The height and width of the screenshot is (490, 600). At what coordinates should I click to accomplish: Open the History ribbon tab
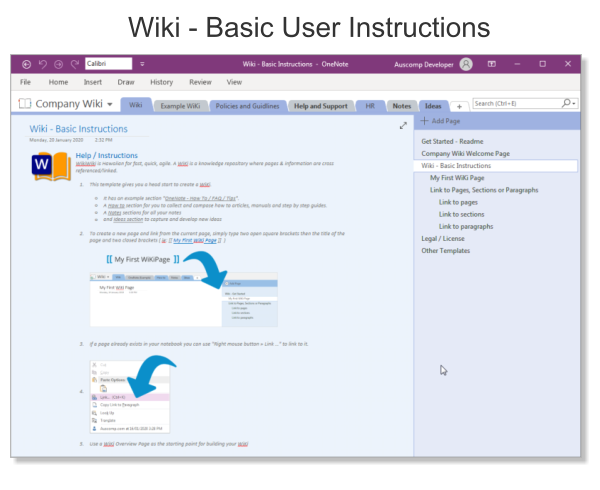coord(161,82)
